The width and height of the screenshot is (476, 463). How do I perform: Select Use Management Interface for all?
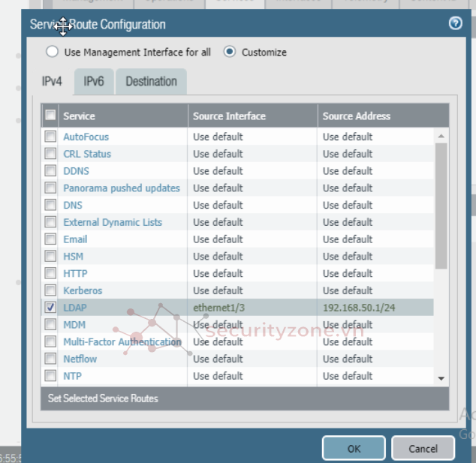(x=52, y=52)
